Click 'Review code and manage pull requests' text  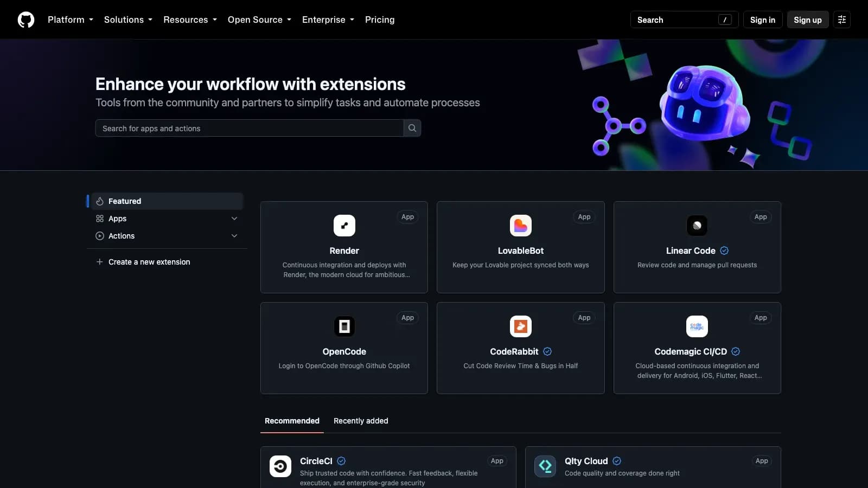(697, 265)
